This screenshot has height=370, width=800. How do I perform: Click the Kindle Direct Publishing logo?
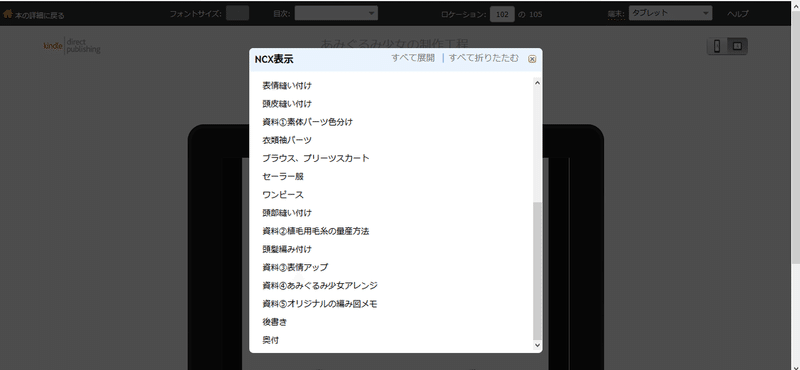72,45
